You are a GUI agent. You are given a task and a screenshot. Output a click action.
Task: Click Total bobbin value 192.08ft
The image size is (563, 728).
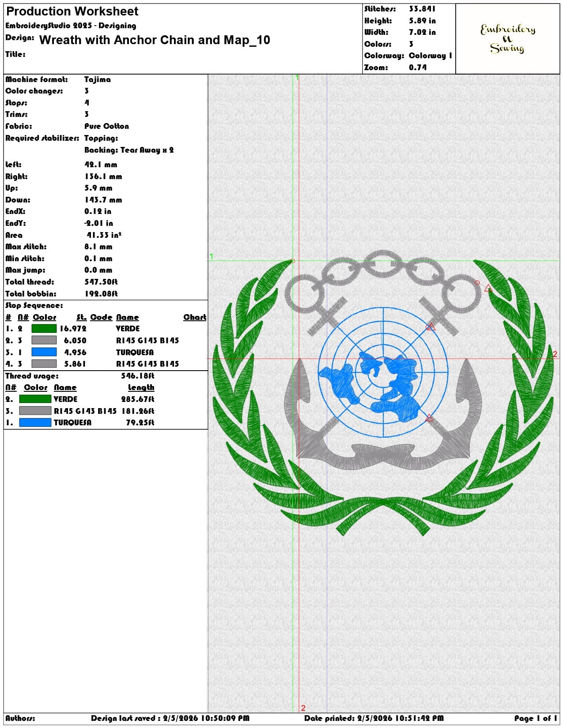[x=101, y=294]
